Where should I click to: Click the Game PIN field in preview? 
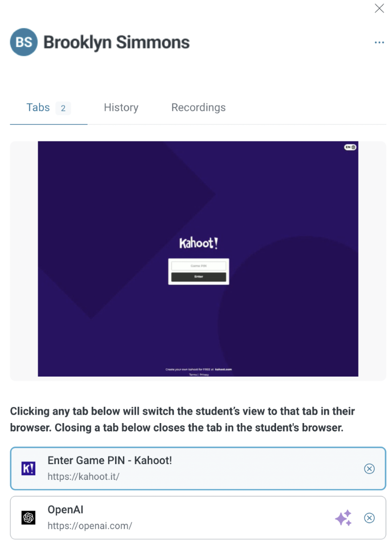pos(199,266)
